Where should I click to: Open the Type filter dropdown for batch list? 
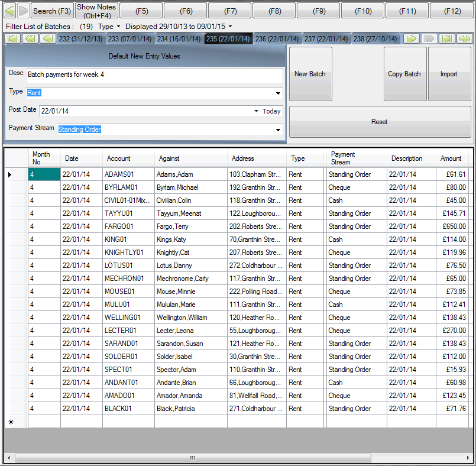[109, 27]
